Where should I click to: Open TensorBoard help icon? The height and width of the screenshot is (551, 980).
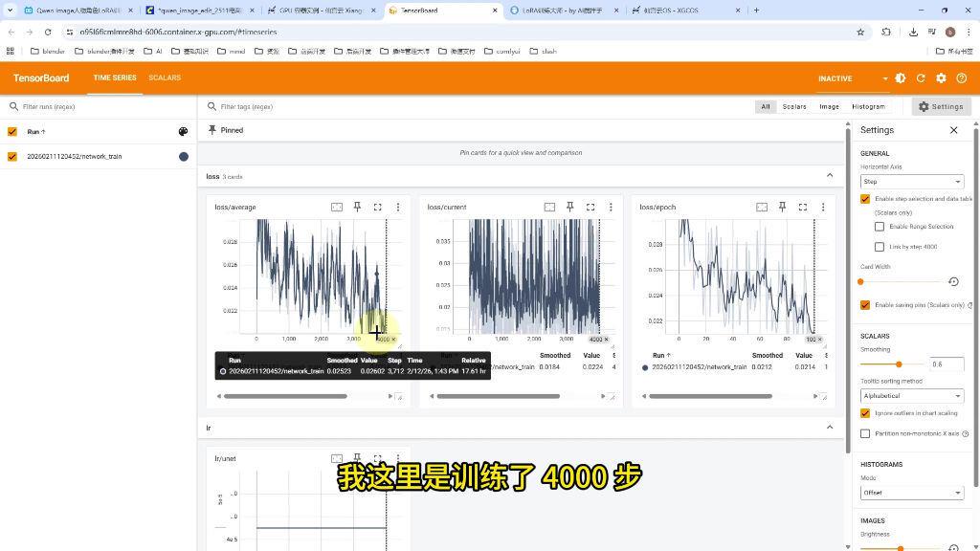pos(962,78)
